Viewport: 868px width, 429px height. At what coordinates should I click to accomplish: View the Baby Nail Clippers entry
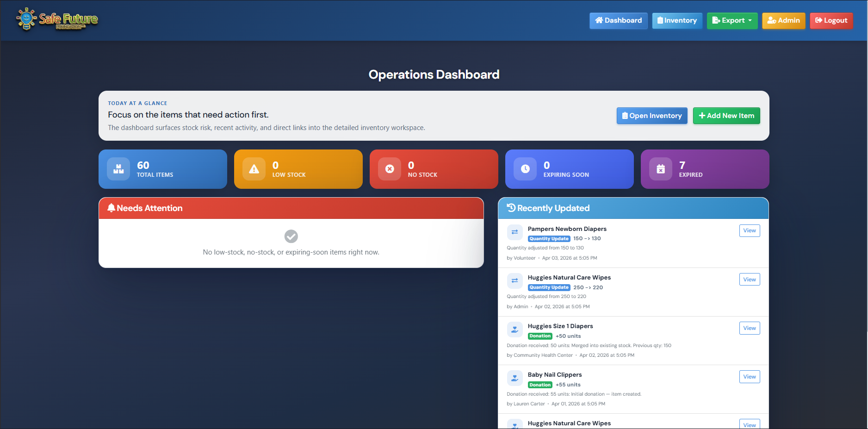tap(750, 377)
